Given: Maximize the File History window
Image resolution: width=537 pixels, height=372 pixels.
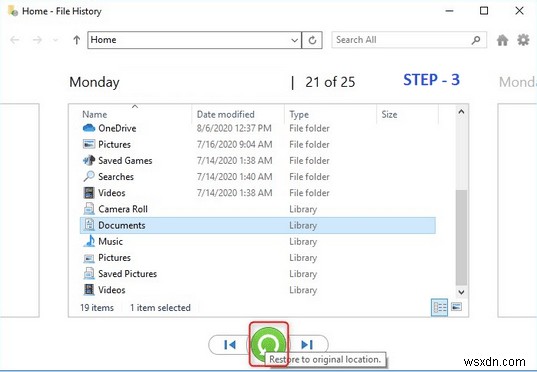Looking at the screenshot, I should (484, 11).
